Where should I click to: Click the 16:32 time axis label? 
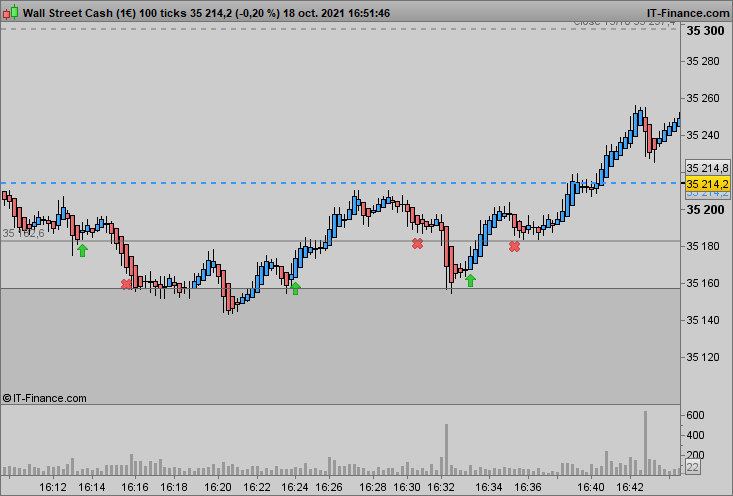tap(441, 487)
